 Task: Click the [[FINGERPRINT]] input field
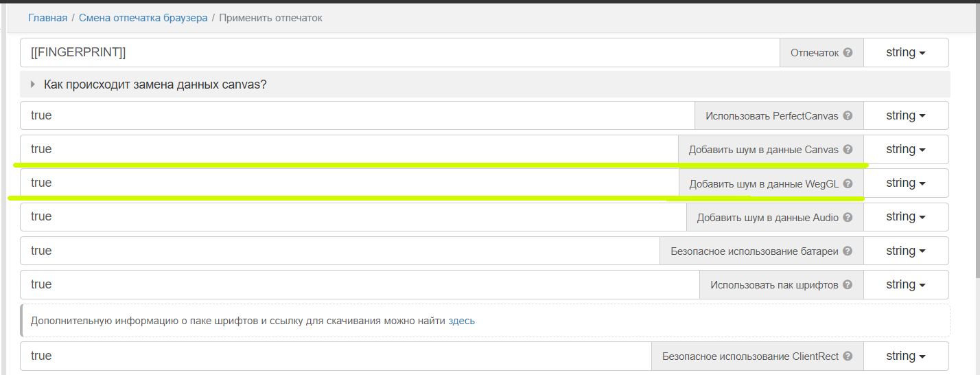click(398, 53)
